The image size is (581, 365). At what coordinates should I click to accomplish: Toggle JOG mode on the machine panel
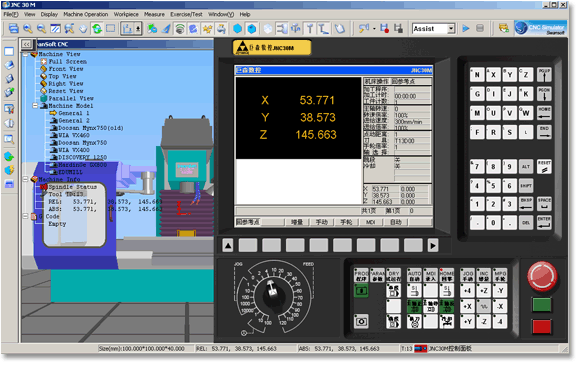click(x=468, y=275)
